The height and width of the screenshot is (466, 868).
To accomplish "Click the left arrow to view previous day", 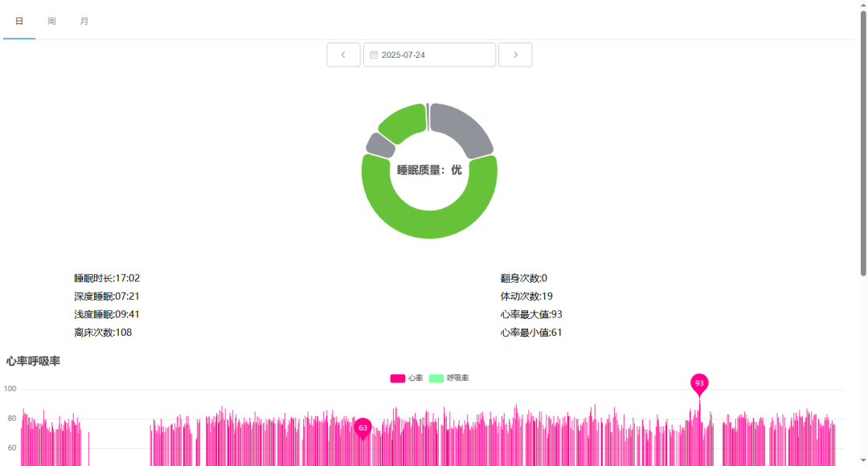I will click(x=343, y=55).
